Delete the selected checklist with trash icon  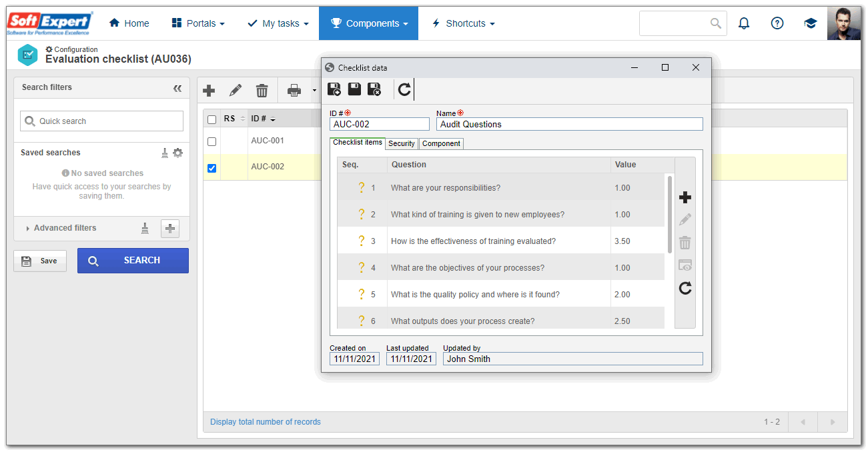262,91
